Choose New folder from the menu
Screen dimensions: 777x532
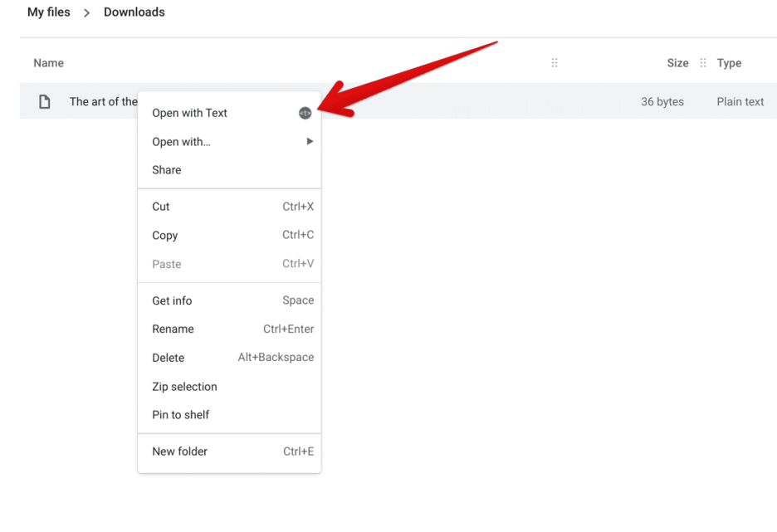[x=229, y=451]
